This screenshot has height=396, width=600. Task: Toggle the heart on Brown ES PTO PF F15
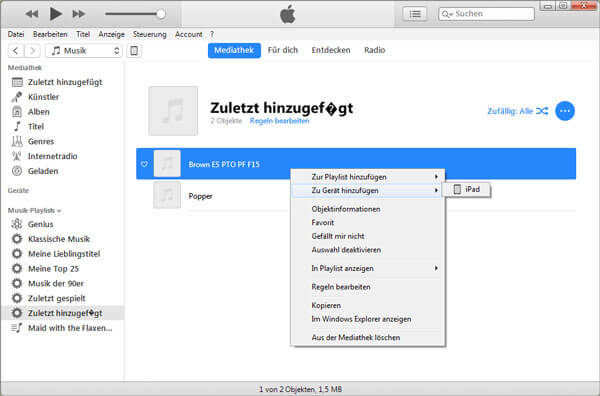[x=144, y=164]
